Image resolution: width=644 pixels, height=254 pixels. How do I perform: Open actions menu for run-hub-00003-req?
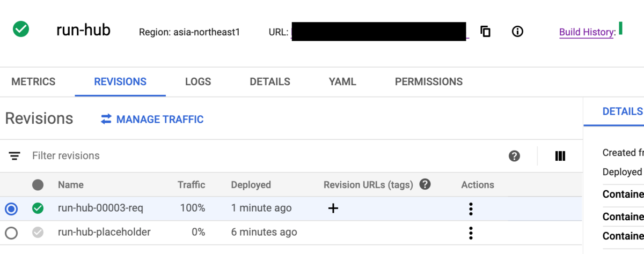(x=471, y=208)
